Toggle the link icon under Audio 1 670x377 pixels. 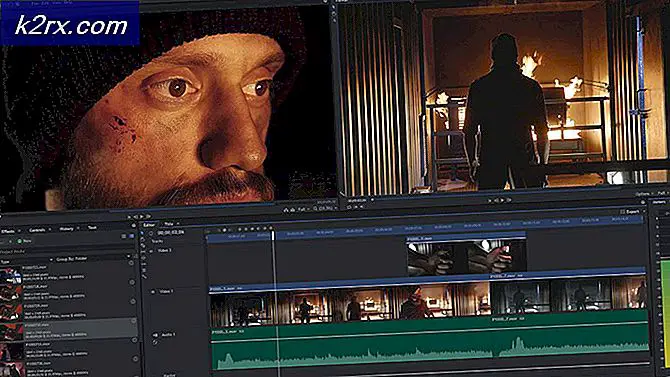click(x=155, y=343)
